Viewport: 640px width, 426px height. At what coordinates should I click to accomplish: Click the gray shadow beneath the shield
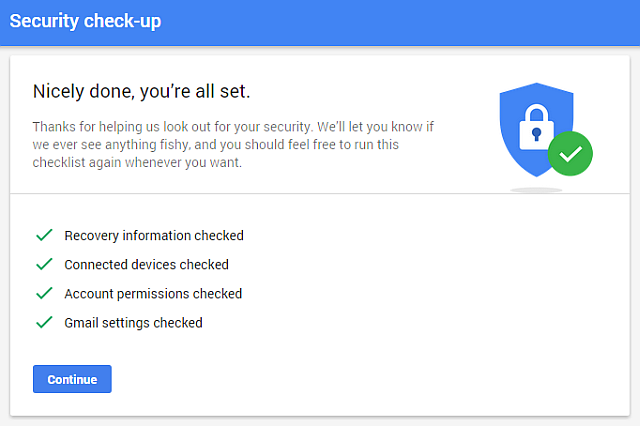(x=536, y=188)
